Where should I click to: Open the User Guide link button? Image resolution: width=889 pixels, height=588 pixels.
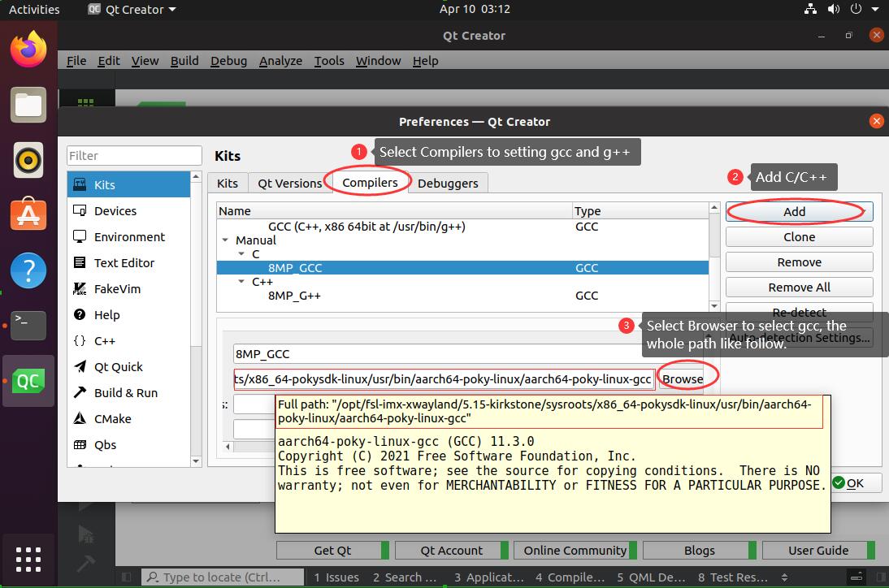click(818, 550)
